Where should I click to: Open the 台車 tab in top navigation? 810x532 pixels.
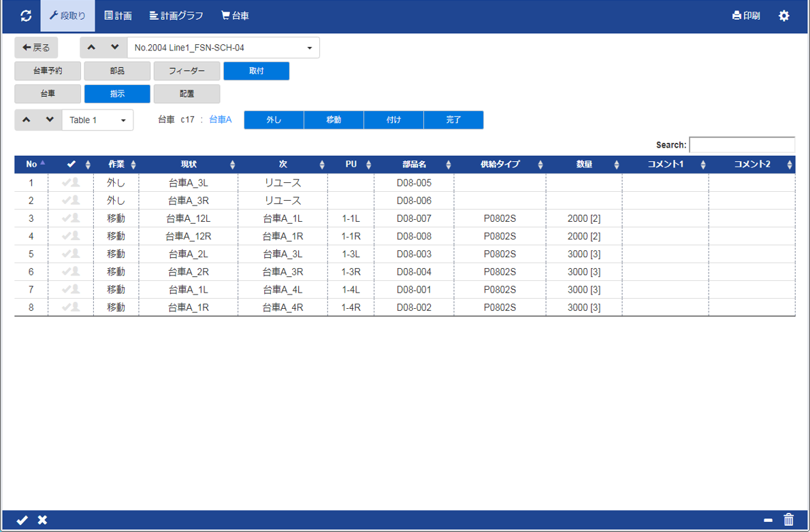(x=235, y=16)
